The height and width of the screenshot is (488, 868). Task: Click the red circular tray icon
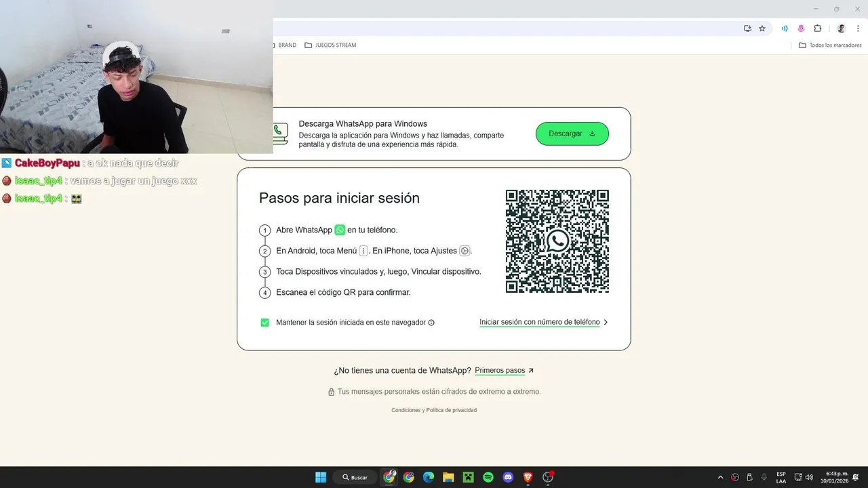click(x=734, y=477)
